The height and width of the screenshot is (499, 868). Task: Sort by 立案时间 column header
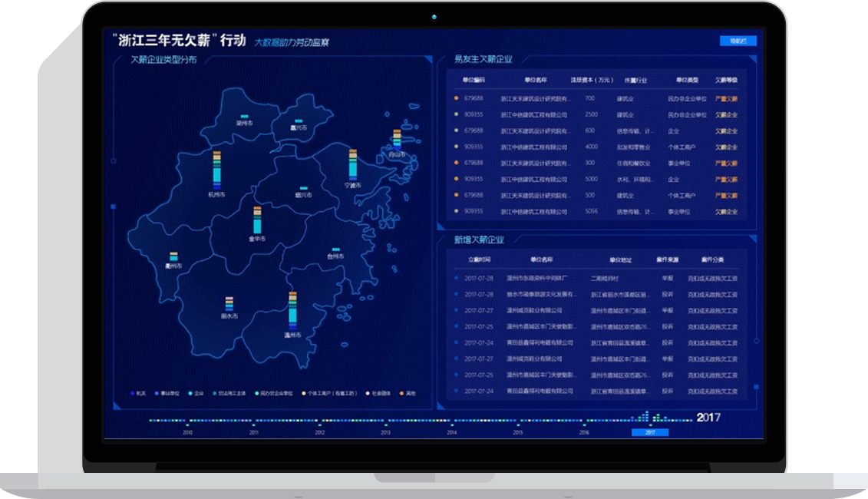click(480, 259)
